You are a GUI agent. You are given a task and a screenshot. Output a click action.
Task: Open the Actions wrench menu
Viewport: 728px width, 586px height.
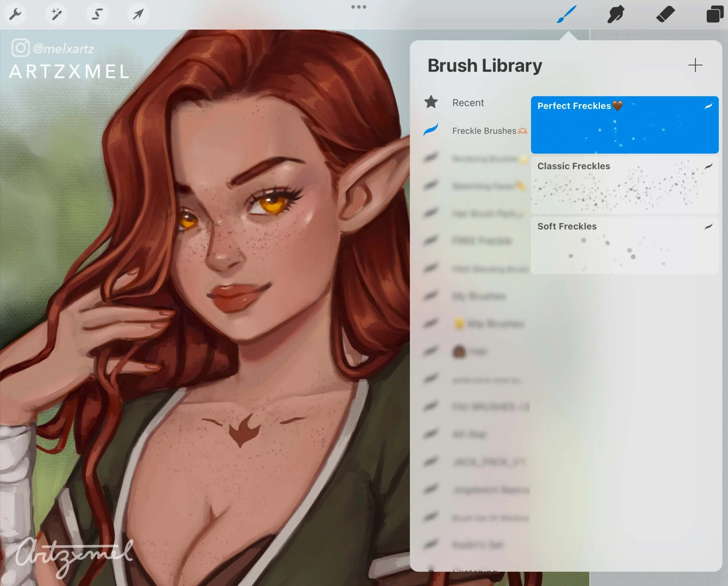point(15,14)
